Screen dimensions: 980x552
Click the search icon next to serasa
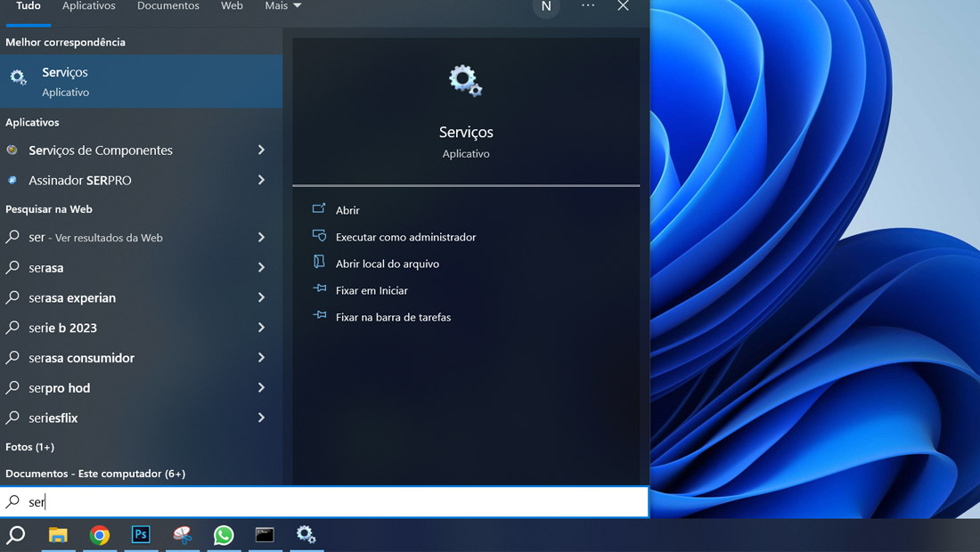[12, 267]
